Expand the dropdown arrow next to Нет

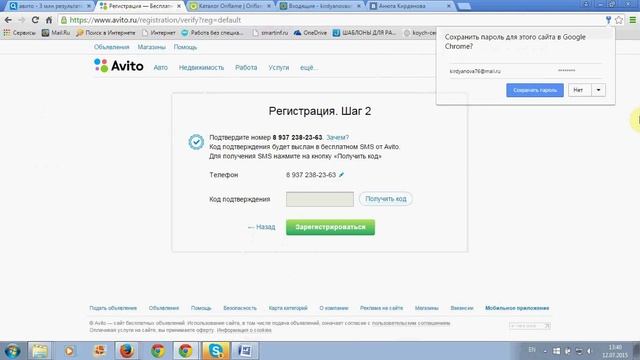(x=598, y=90)
